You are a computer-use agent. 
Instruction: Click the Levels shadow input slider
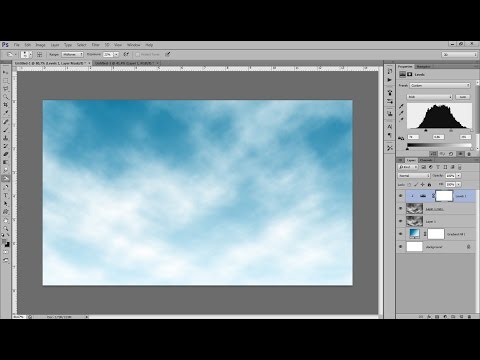point(426,131)
